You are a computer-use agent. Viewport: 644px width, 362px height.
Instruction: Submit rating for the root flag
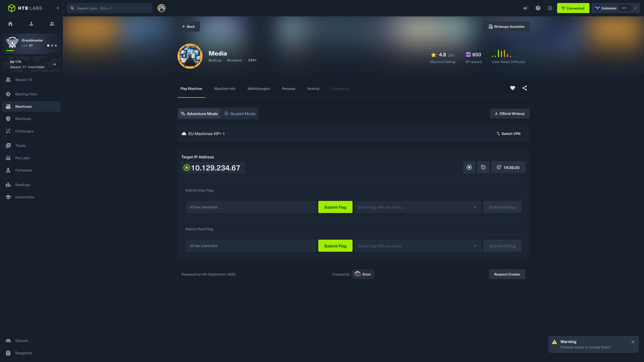[502, 246]
